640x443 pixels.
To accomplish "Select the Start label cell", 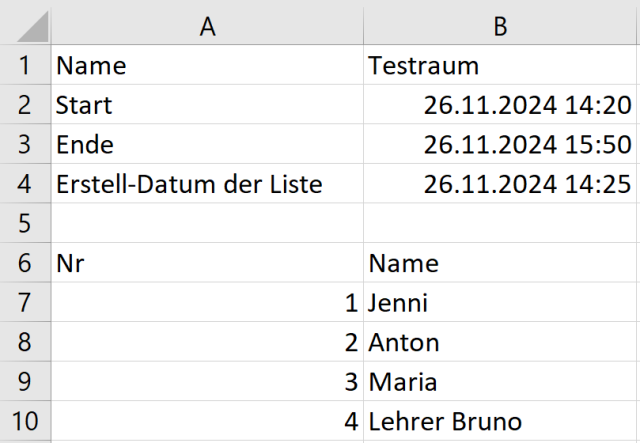I will (207, 105).
